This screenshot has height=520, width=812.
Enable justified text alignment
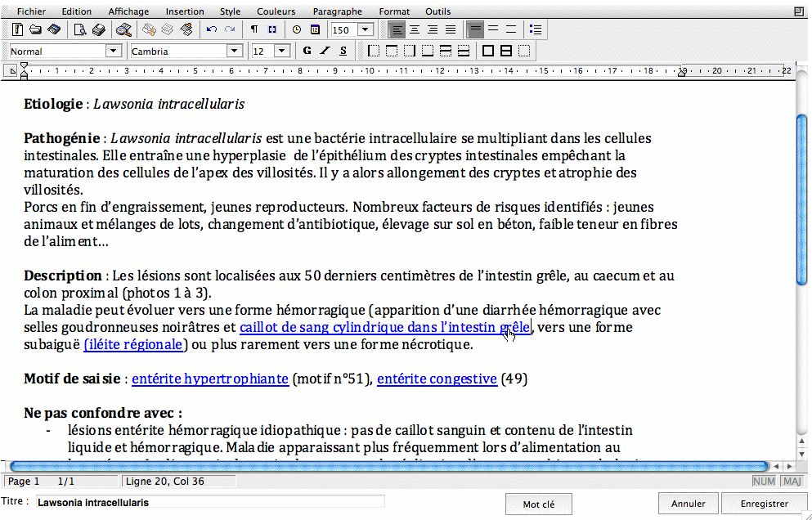pyautogui.click(x=451, y=30)
